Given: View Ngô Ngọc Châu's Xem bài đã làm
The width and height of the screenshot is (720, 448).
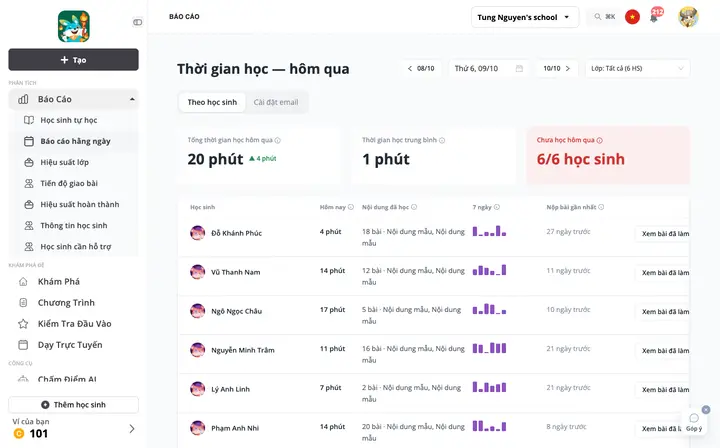Looking at the screenshot, I should (x=663, y=312).
